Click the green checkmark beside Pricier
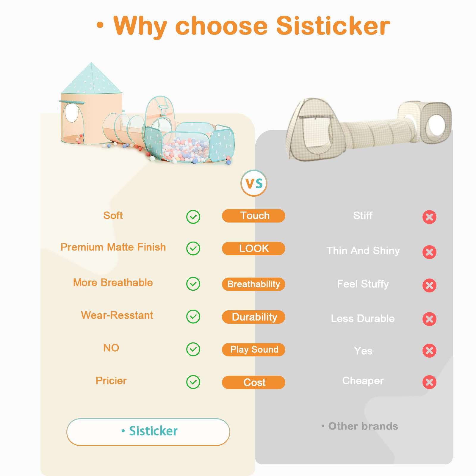Image resolution: width=476 pixels, height=476 pixels. [x=193, y=382]
